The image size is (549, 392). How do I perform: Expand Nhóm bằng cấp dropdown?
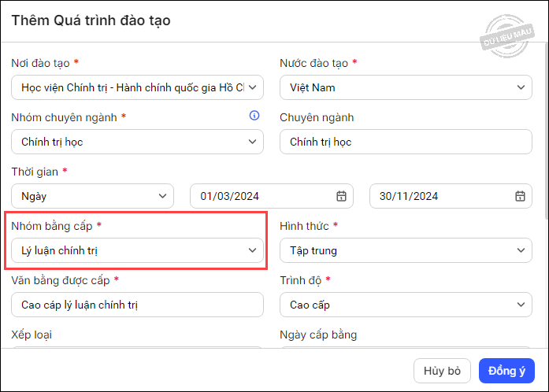point(137,250)
